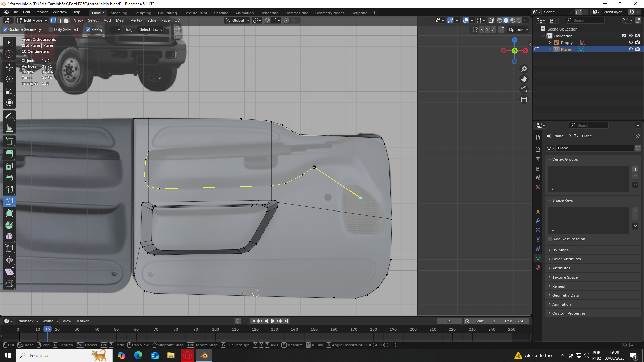Open the Edit Mode dropdown

pos(33,20)
